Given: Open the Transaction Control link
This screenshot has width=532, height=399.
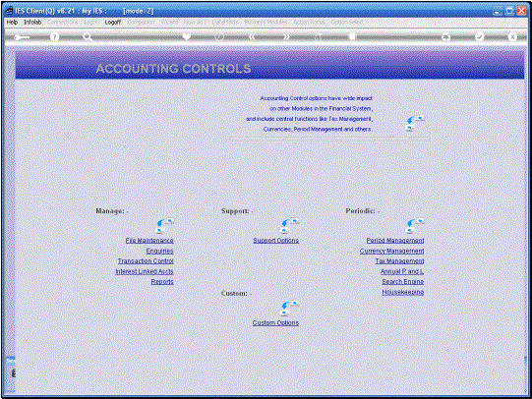Looking at the screenshot, I should 146,261.
